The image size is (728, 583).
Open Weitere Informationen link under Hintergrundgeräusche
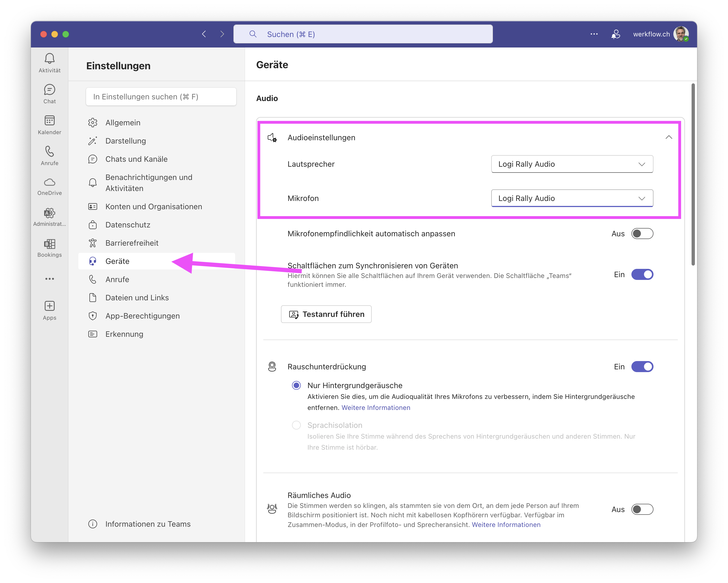coord(376,408)
